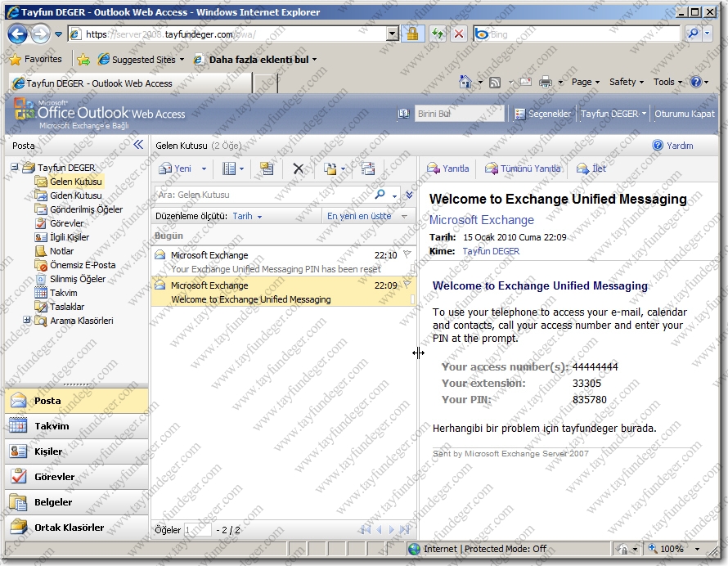This screenshot has height=566, width=728.
Task: Open the Safety menu
Action: 627,82
